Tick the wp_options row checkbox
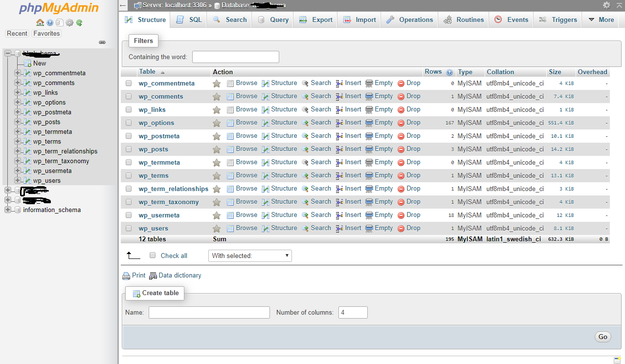The height and width of the screenshot is (364, 625). (129, 123)
